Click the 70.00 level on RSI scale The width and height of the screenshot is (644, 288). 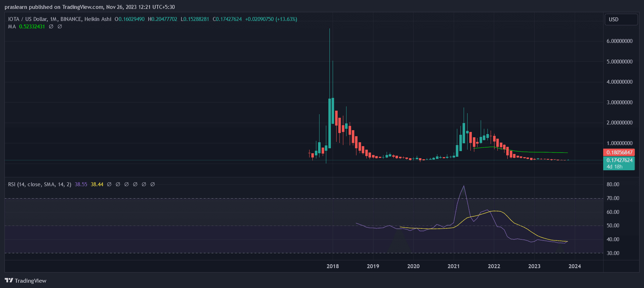(613, 198)
